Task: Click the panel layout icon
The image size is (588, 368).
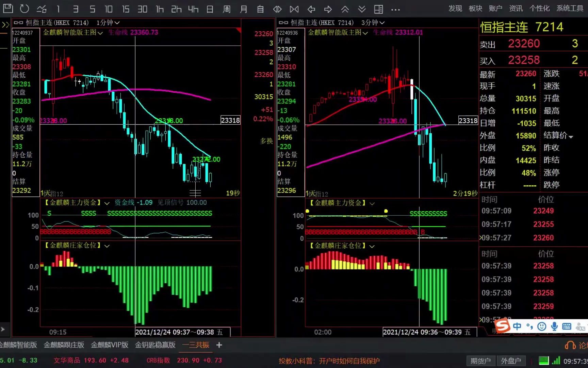Action: [379, 9]
